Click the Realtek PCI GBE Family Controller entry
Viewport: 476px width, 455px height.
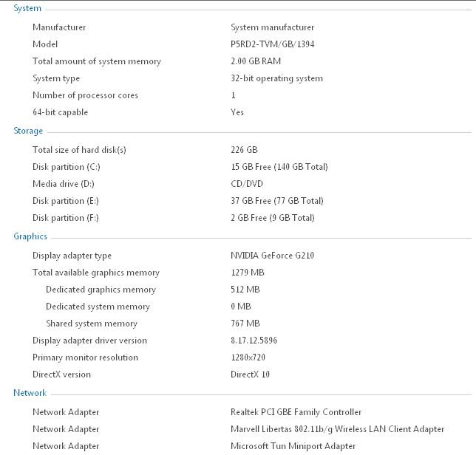coord(296,412)
